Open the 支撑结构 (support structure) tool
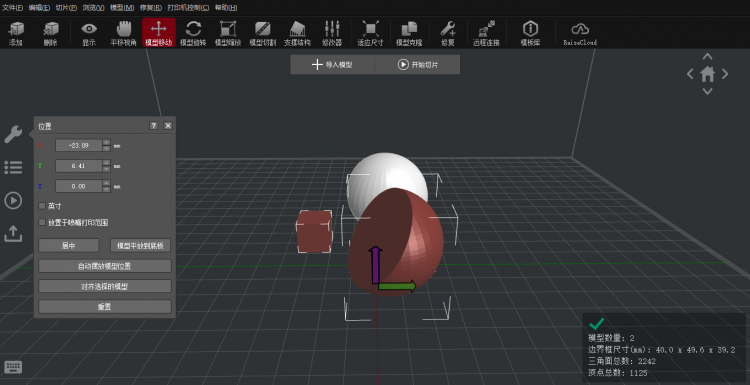The height and width of the screenshot is (385, 750). [297, 33]
